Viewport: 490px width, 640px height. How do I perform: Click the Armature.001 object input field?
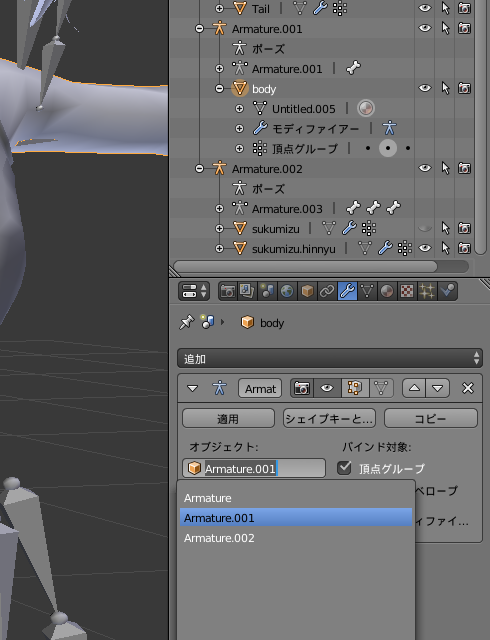click(x=254, y=468)
